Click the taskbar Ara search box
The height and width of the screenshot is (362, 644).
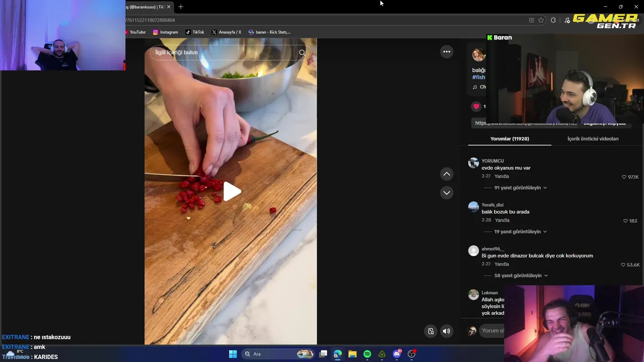coord(278,354)
